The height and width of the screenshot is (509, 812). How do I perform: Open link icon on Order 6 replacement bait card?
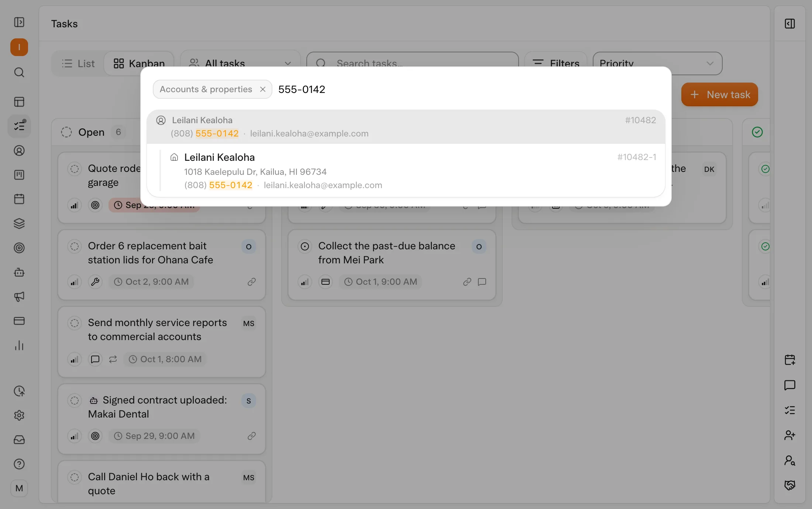tap(252, 282)
